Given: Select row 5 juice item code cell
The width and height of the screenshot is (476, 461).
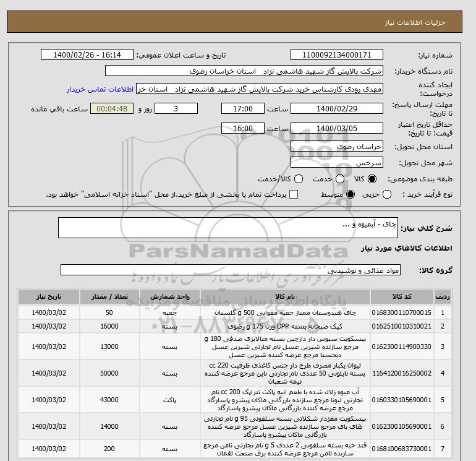Looking at the screenshot, I should (x=402, y=400).
